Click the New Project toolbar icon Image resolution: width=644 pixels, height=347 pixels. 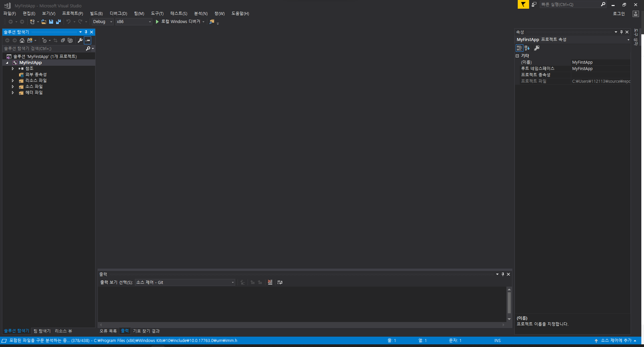pos(32,22)
